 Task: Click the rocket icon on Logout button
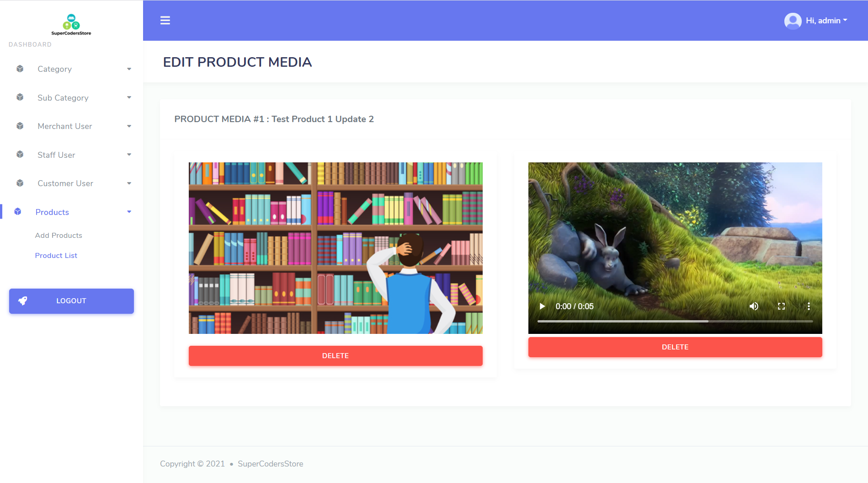[x=23, y=301]
